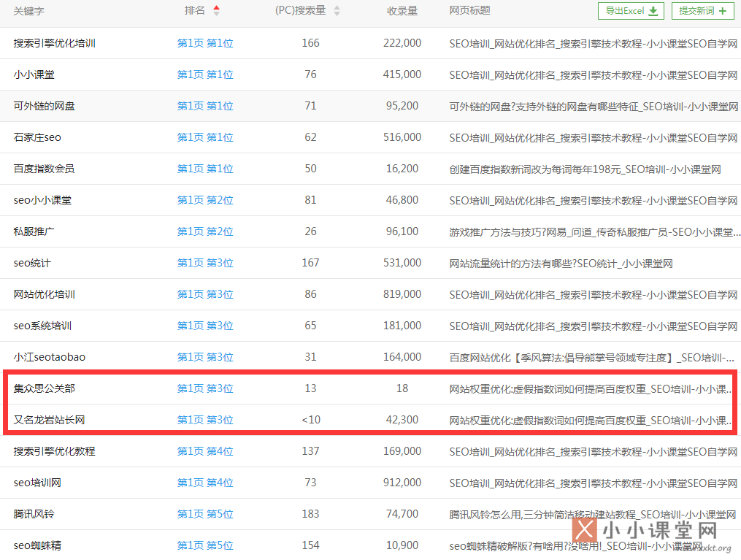Open rank link for 石家庄seo
The image size is (741, 560).
click(x=205, y=137)
